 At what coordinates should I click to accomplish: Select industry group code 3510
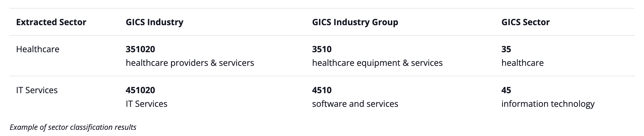(322, 49)
